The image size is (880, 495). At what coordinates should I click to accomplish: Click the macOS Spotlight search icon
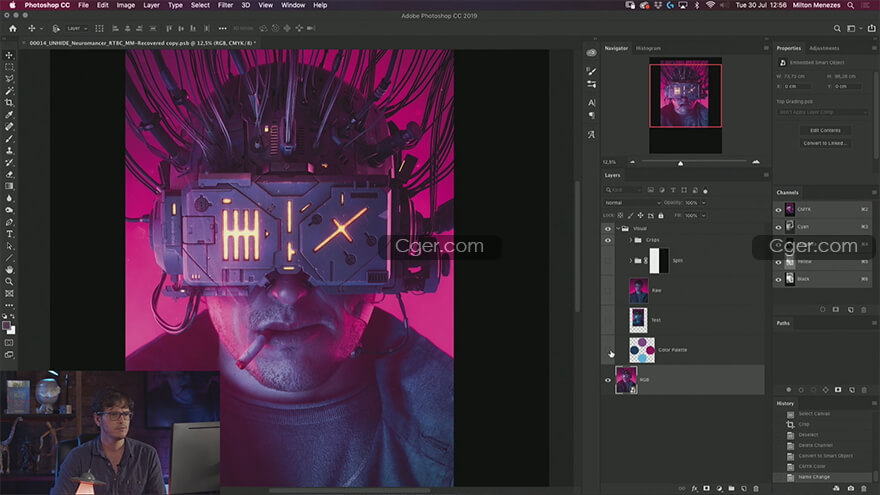(x=851, y=5)
